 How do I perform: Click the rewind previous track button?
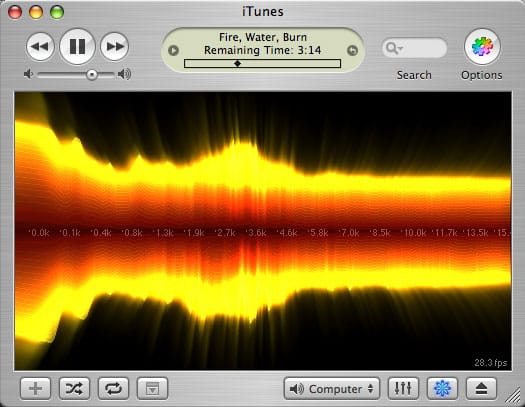[40, 46]
